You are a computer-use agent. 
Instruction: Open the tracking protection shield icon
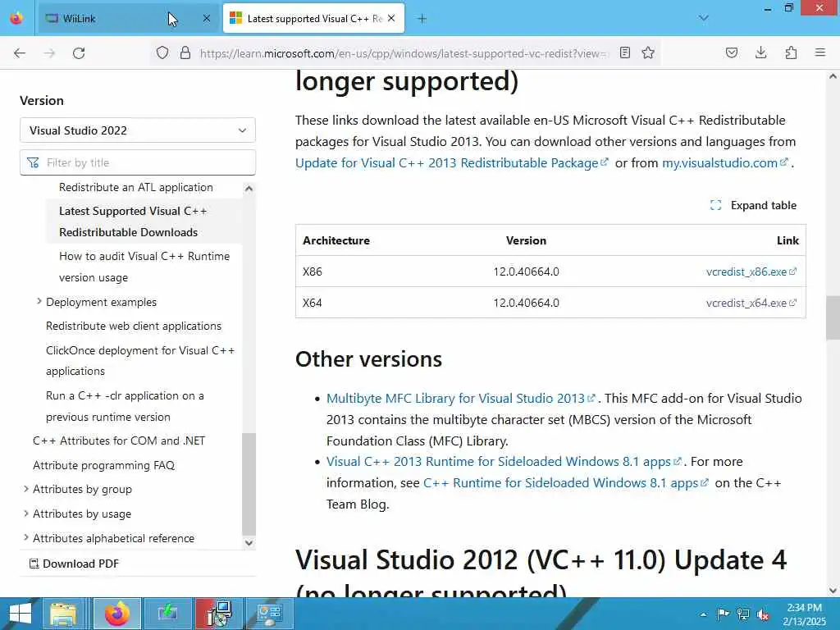(x=162, y=52)
